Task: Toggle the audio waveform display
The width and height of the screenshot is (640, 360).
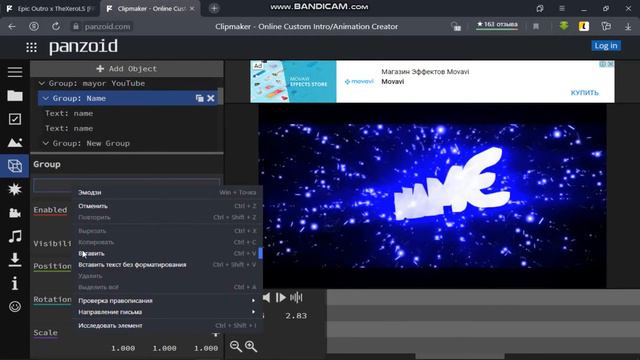Action: tap(296, 298)
